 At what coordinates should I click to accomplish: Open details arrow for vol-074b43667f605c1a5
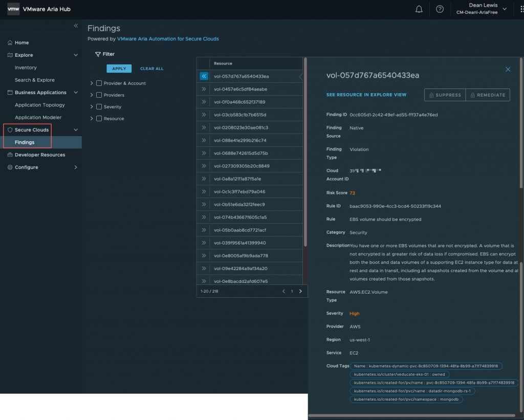point(204,217)
